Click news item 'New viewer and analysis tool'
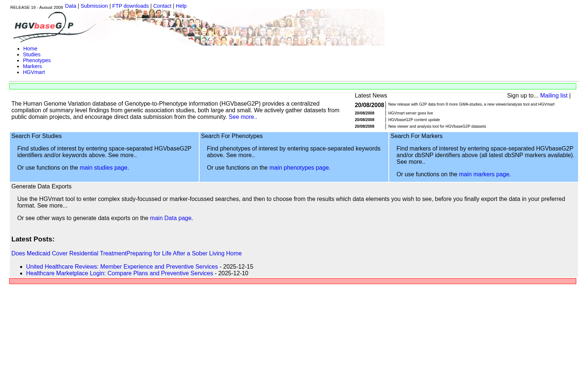Viewport: 588px width, 368px height. [x=437, y=126]
